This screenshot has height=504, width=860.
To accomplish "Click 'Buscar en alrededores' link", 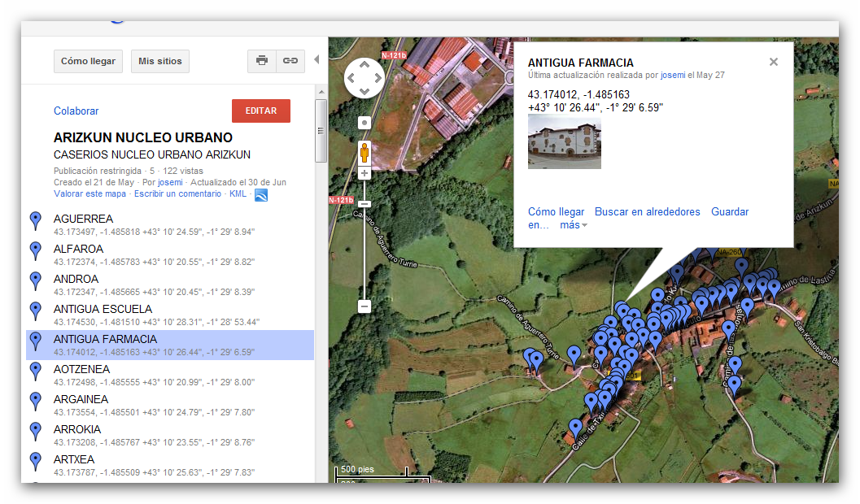I will 647,212.
